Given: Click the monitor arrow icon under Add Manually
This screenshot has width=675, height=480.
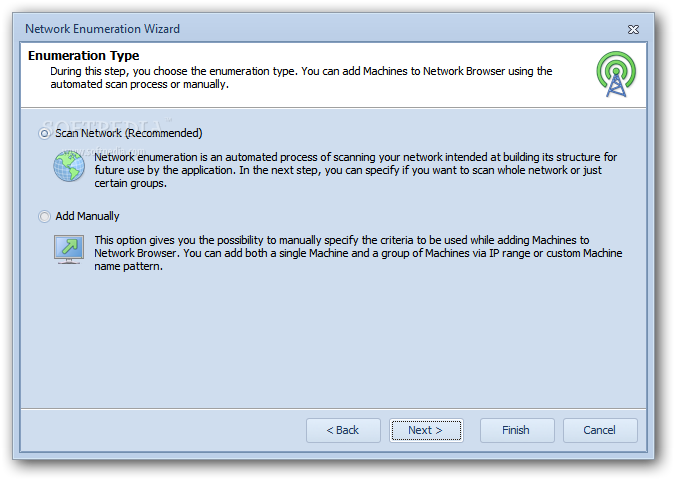Looking at the screenshot, I should [x=69, y=249].
